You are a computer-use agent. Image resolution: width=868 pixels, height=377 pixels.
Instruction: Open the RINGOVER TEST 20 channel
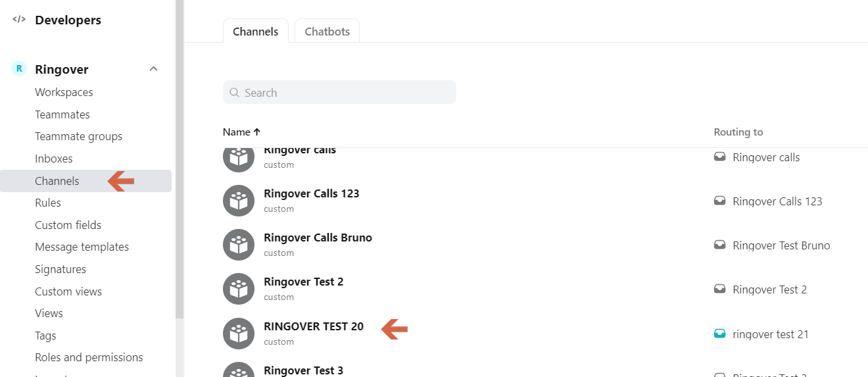tap(314, 326)
